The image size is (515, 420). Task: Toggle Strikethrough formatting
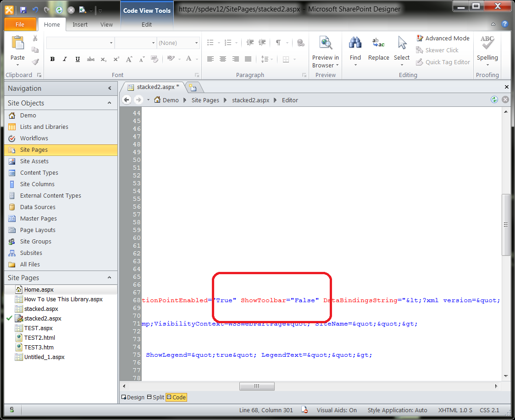coord(91,59)
